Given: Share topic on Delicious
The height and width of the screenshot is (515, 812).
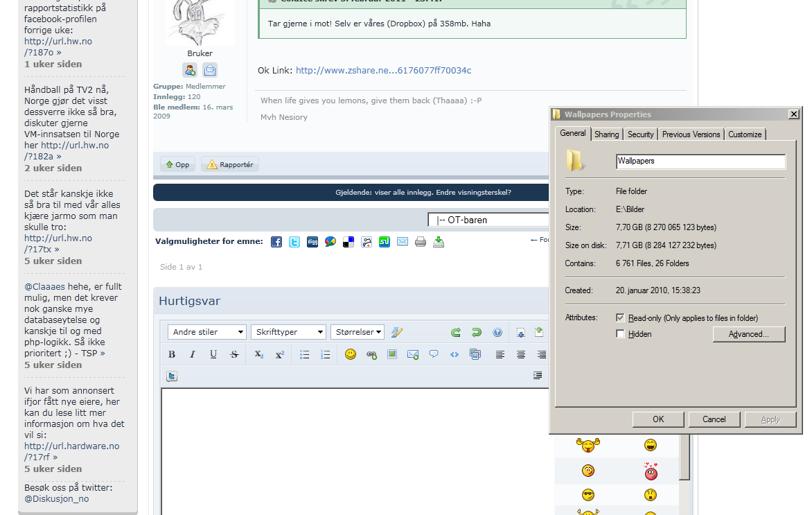Looking at the screenshot, I should (348, 242).
